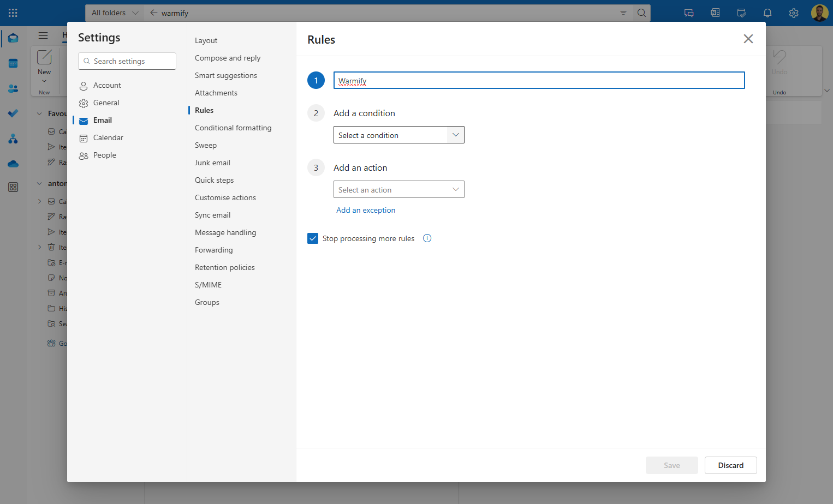Expand the New mail options arrow
Screen dimensions: 833x504
tap(44, 81)
